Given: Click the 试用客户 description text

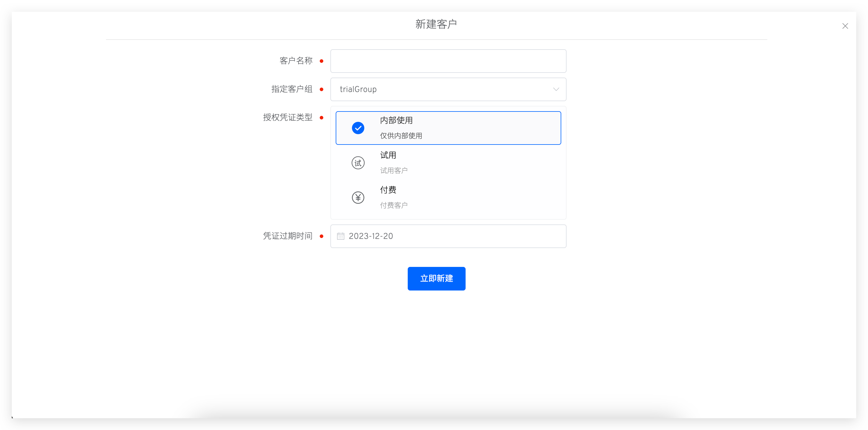Looking at the screenshot, I should point(394,171).
